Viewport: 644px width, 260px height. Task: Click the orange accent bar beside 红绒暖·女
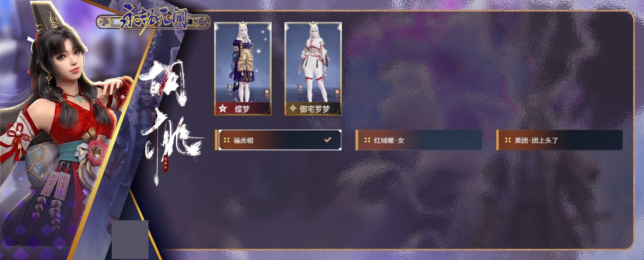(357, 140)
